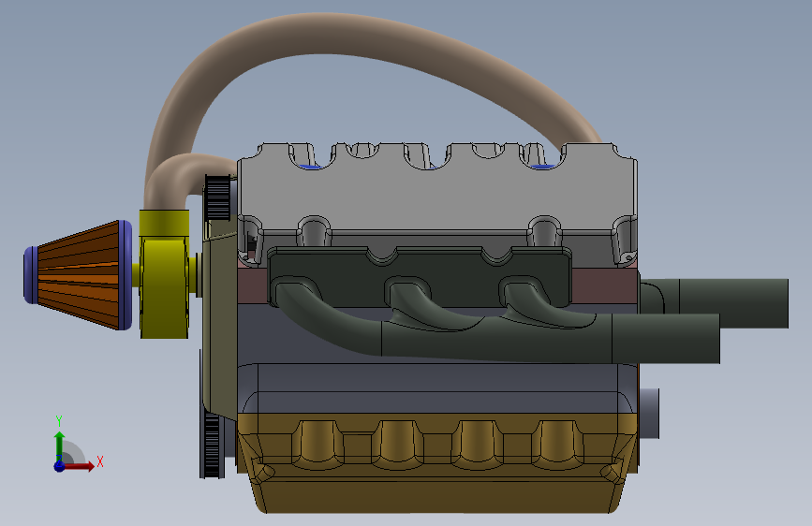Select the blue front ring of the air filter

[x=30, y=275]
